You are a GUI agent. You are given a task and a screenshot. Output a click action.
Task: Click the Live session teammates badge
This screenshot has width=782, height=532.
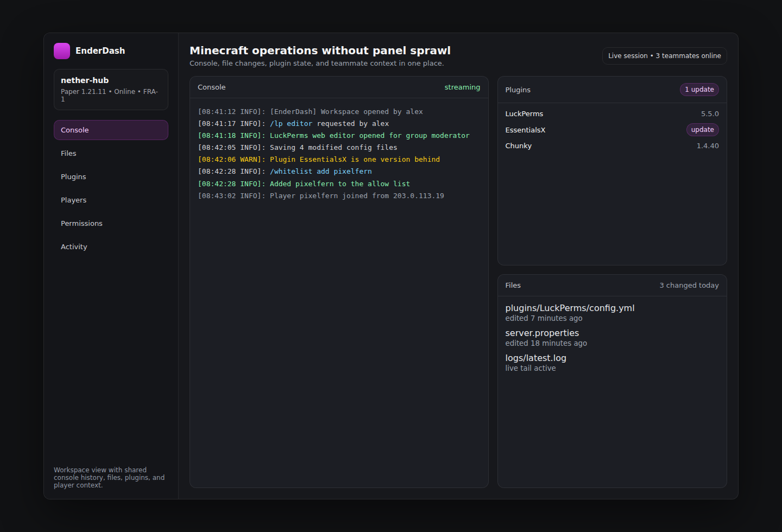coord(664,56)
